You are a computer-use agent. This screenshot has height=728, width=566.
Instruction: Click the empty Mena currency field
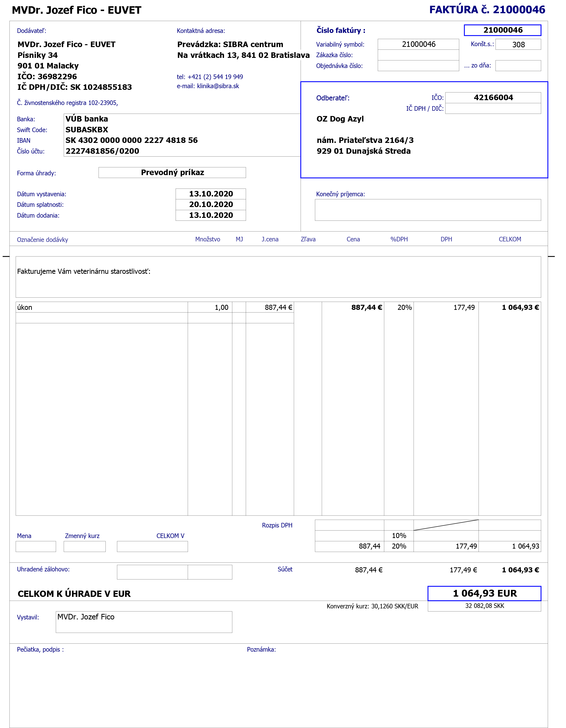[36, 546]
